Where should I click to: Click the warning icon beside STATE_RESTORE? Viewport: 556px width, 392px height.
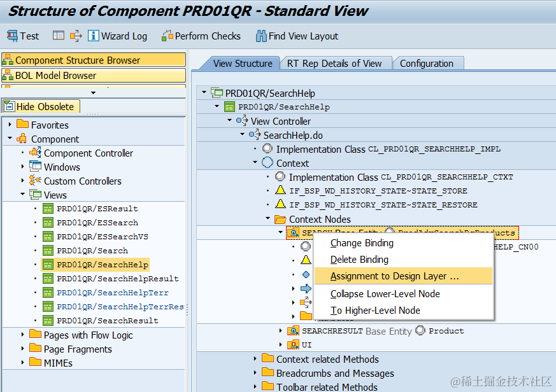(x=280, y=204)
